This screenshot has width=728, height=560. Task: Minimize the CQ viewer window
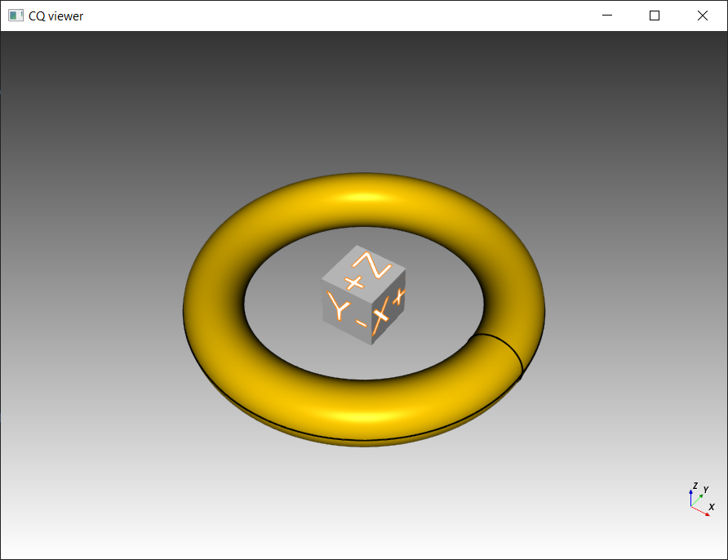(606, 16)
